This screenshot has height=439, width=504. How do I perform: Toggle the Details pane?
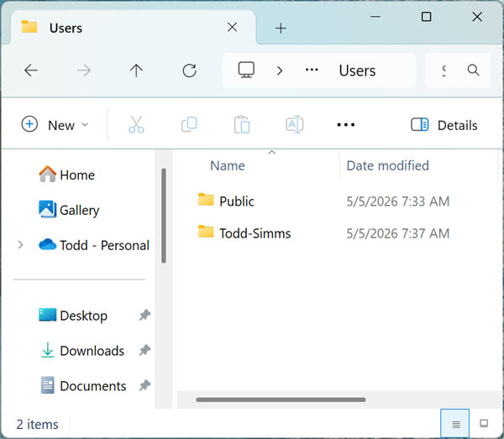(444, 124)
